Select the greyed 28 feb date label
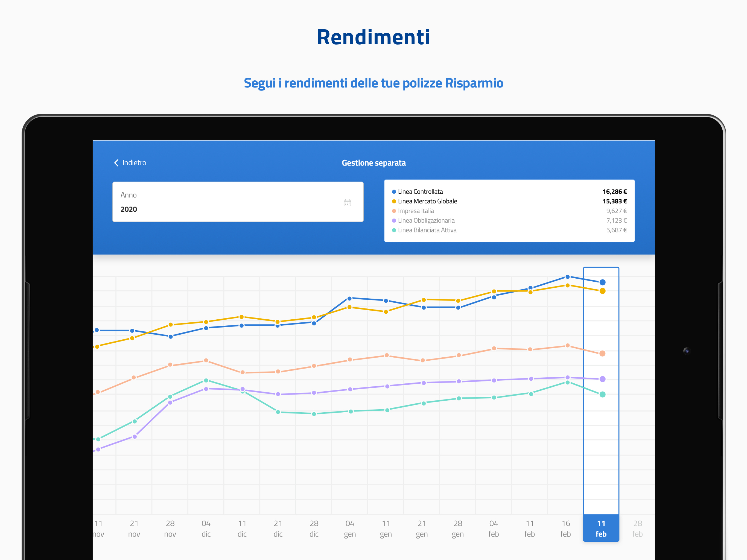This screenshot has width=747, height=560. point(637,528)
